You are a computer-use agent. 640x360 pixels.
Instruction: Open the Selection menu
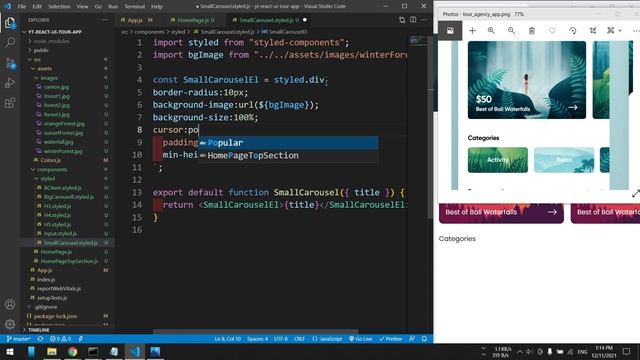[x=59, y=6]
